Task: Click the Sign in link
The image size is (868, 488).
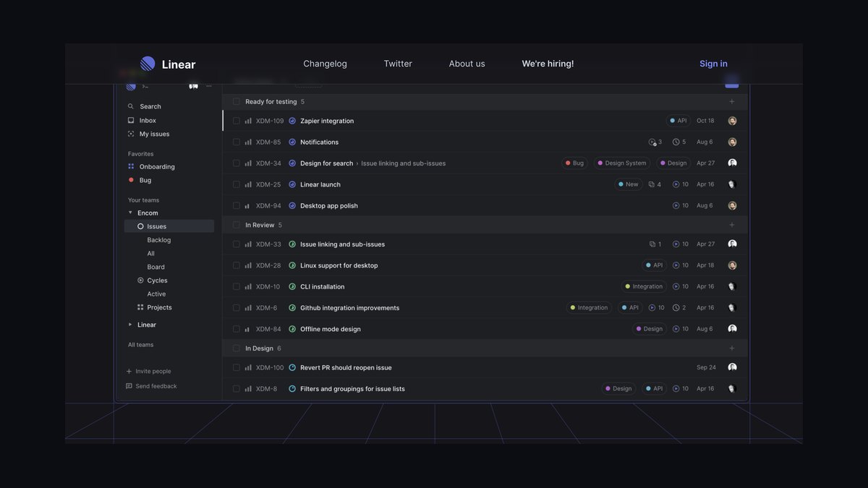Action: (713, 64)
